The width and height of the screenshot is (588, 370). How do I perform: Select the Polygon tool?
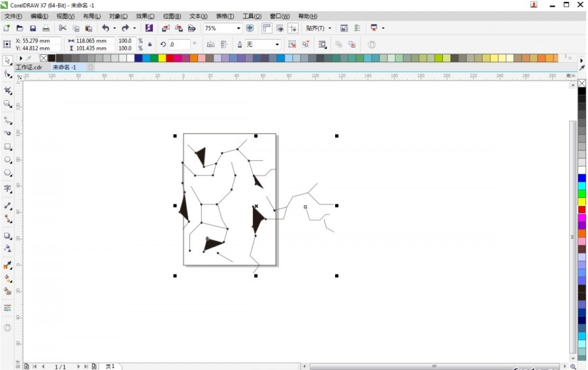click(7, 173)
